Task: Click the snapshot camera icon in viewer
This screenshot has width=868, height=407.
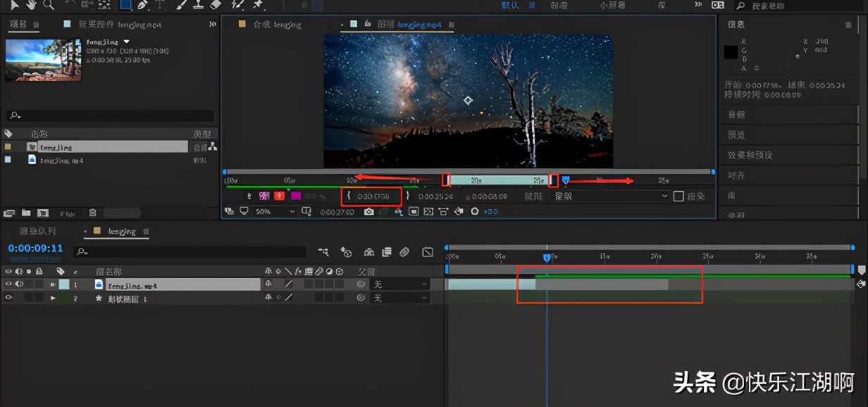Action: tap(368, 211)
